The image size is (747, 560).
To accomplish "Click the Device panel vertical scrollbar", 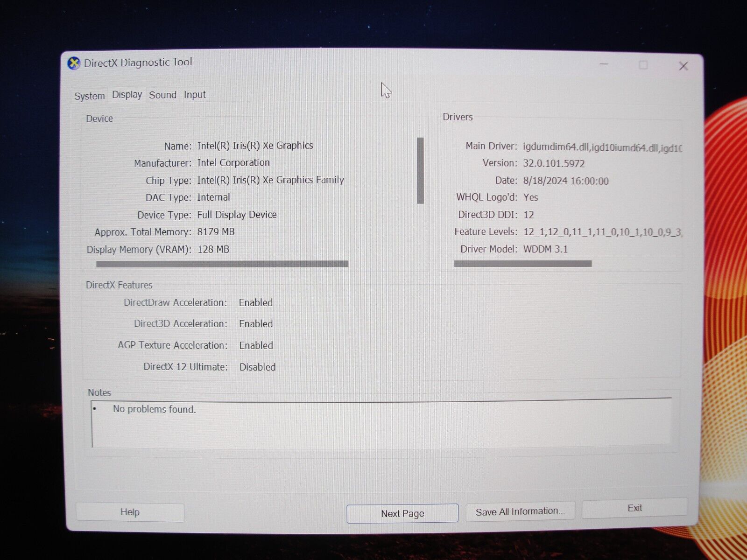I will tap(420, 170).
